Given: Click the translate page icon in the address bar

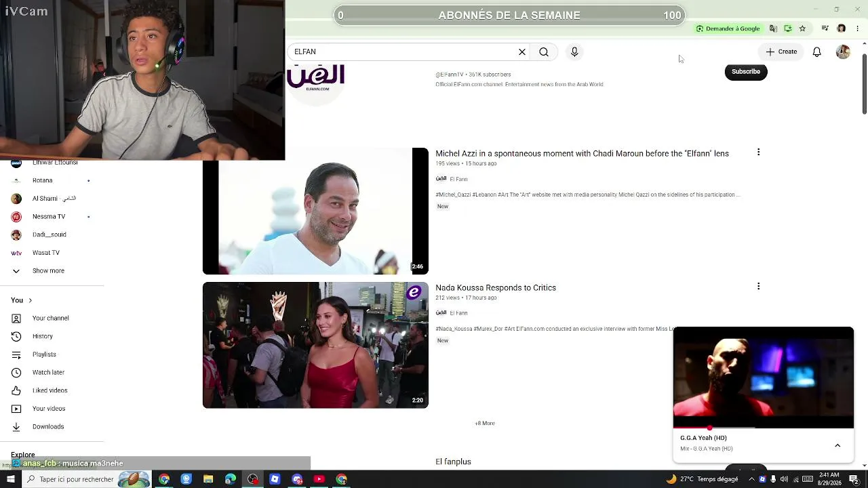Looking at the screenshot, I should [x=774, y=28].
